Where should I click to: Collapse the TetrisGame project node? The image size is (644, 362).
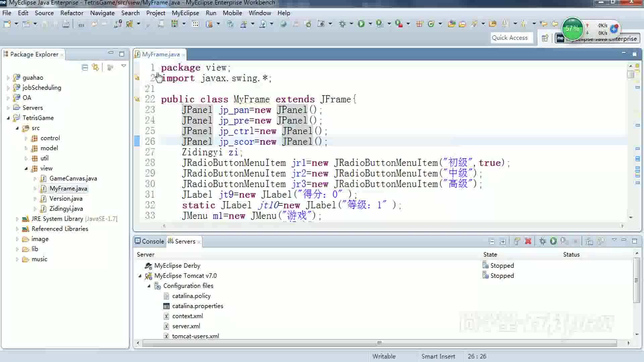click(8, 118)
